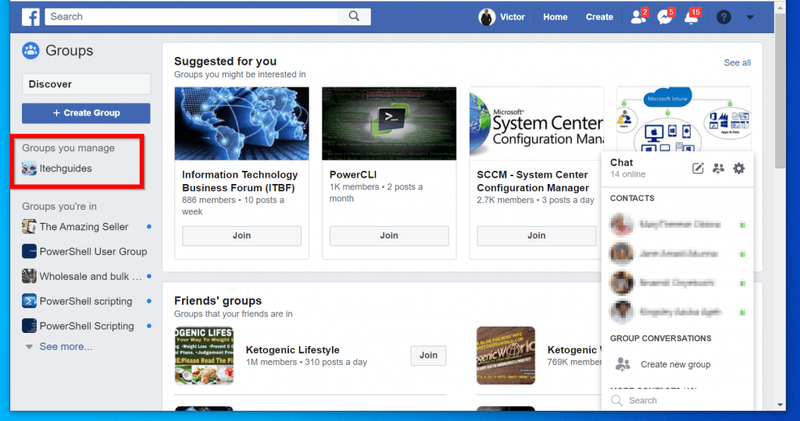800x421 pixels.
Task: Click 'Friends' groups' heading
Action: pyautogui.click(x=218, y=301)
